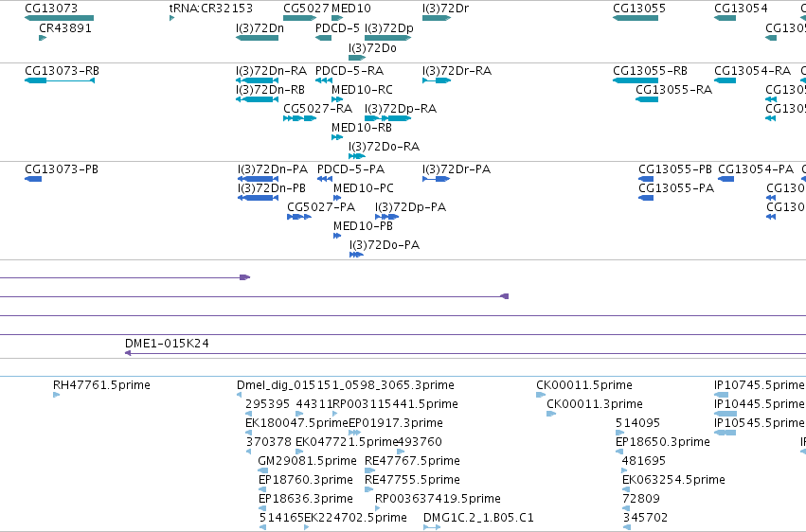Image resolution: width=806 pixels, height=532 pixels.
Task: Click the l(3)72Dp-RA transcript
Action: [x=387, y=118]
